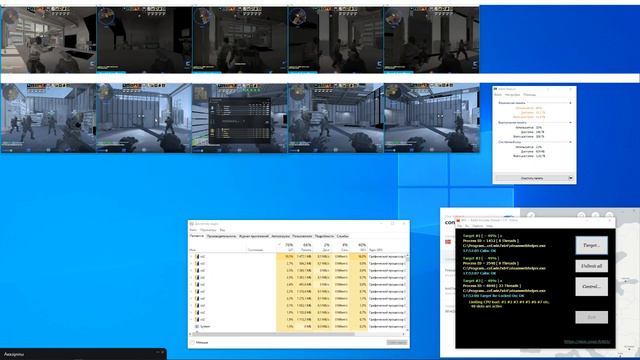Collapse Task Manager with the Меньше toggle
This screenshot has height=360, width=640.
199,342
